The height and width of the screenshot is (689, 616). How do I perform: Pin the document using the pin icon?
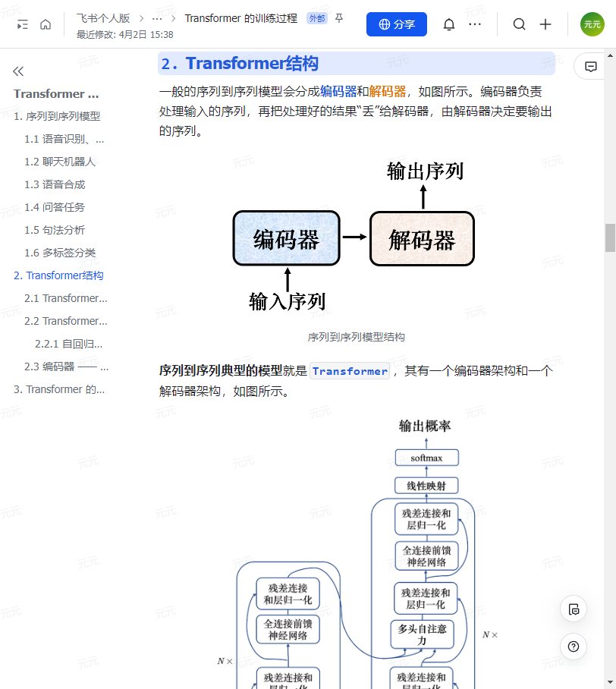click(339, 18)
